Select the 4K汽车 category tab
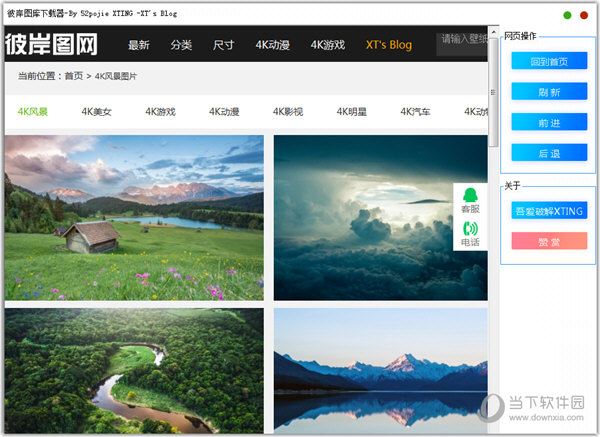The image size is (600, 437). coord(416,112)
